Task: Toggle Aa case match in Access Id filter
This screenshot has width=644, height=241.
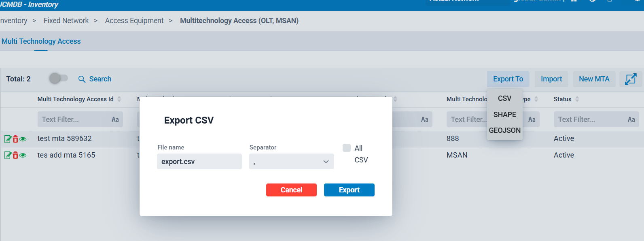Action: [115, 119]
